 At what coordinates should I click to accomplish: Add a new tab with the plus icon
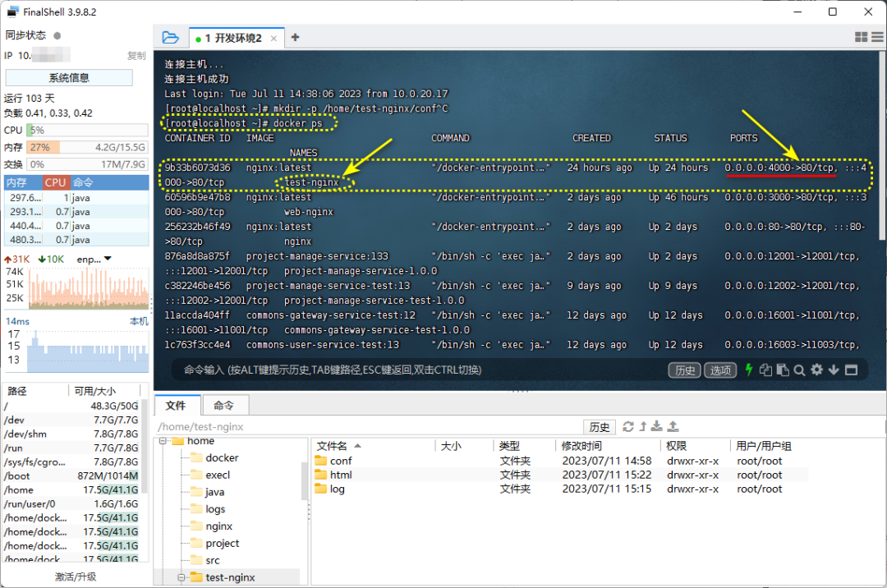pos(295,37)
